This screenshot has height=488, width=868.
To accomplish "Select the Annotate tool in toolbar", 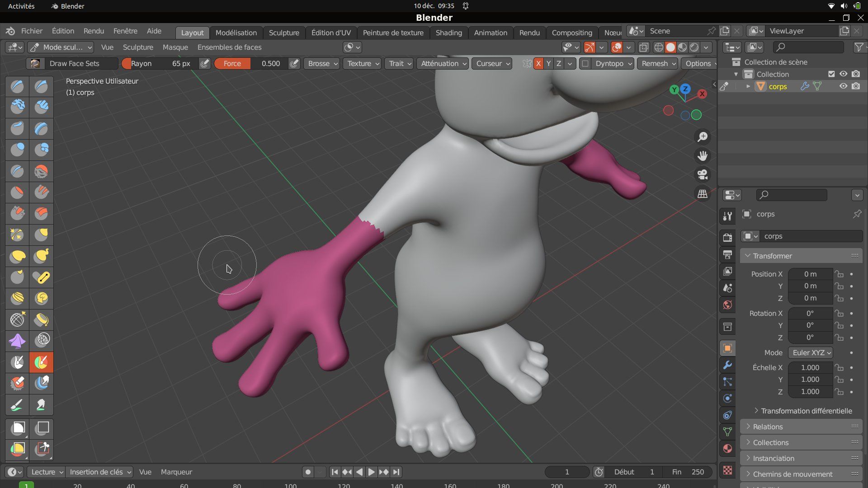I will click(18, 405).
